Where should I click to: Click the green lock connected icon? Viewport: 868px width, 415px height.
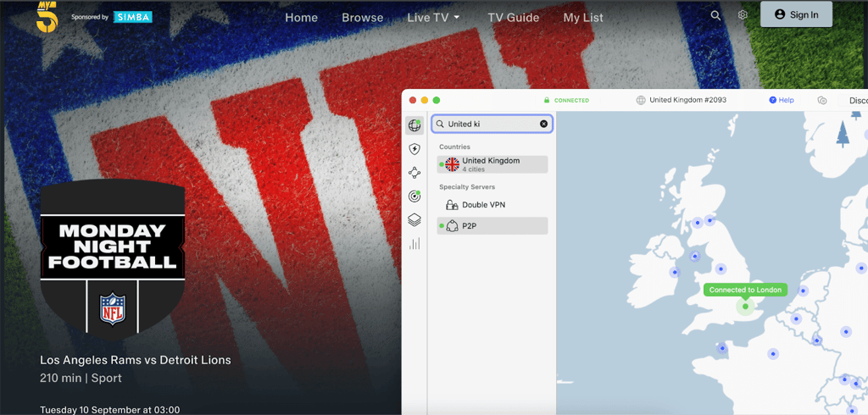pos(547,101)
